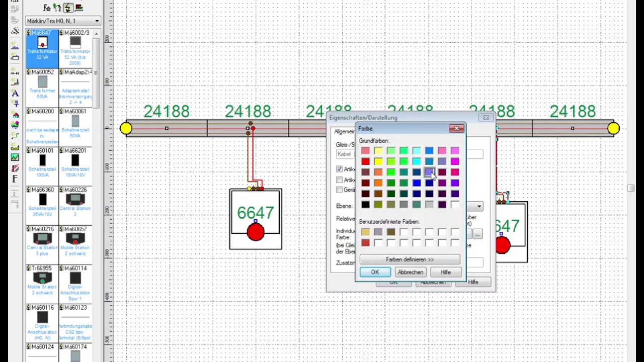The width and height of the screenshot is (644, 362).
Task: Open the house building tool icon
Action: (15, 115)
